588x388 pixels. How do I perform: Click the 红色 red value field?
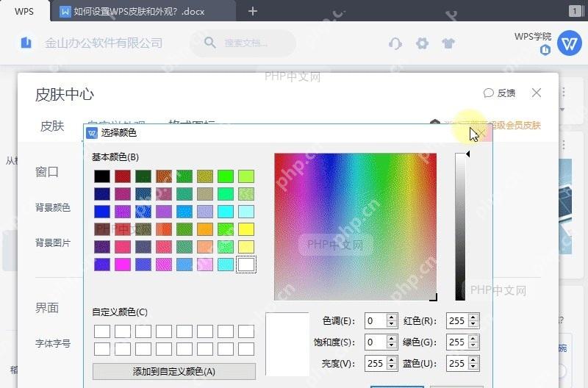click(457, 321)
